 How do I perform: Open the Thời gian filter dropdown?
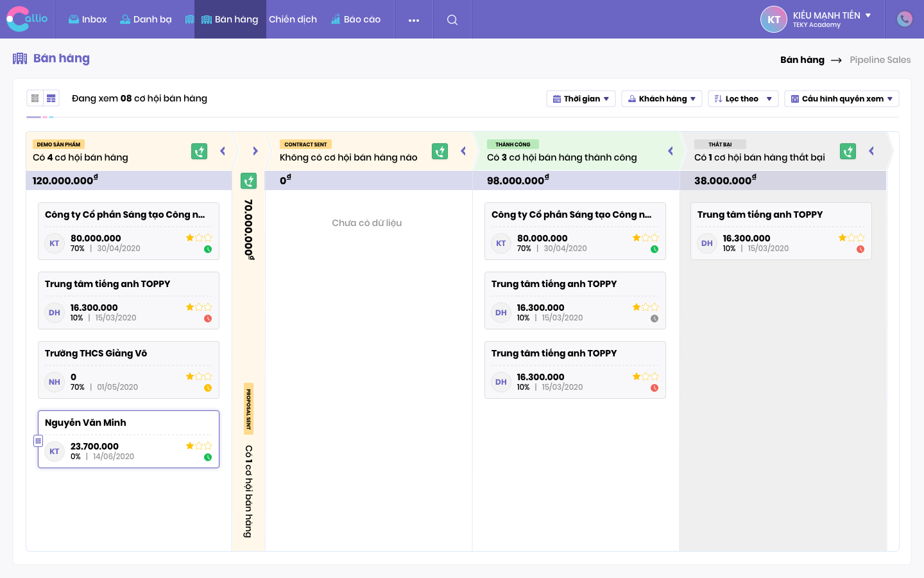(x=581, y=98)
